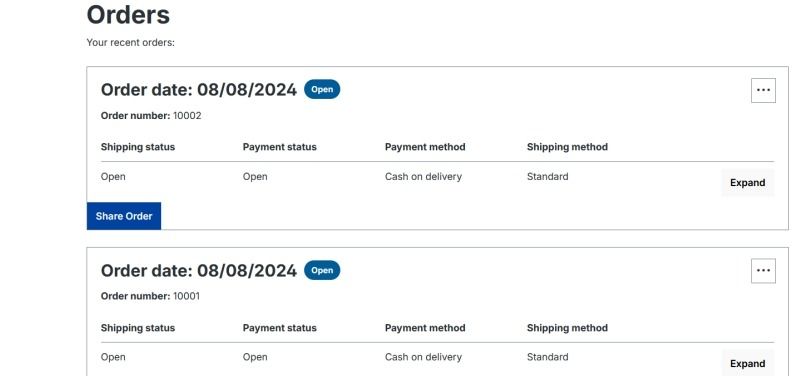Click the 'Your recent orders:' text

point(130,42)
